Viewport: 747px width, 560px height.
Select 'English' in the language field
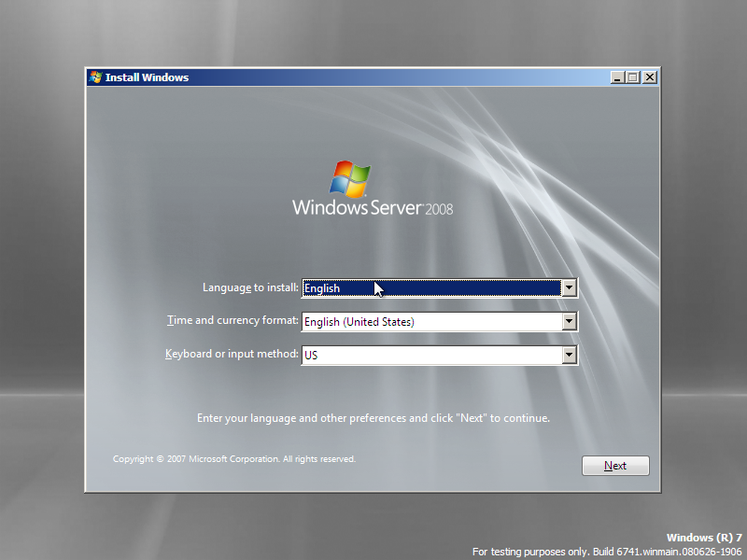[373, 287]
